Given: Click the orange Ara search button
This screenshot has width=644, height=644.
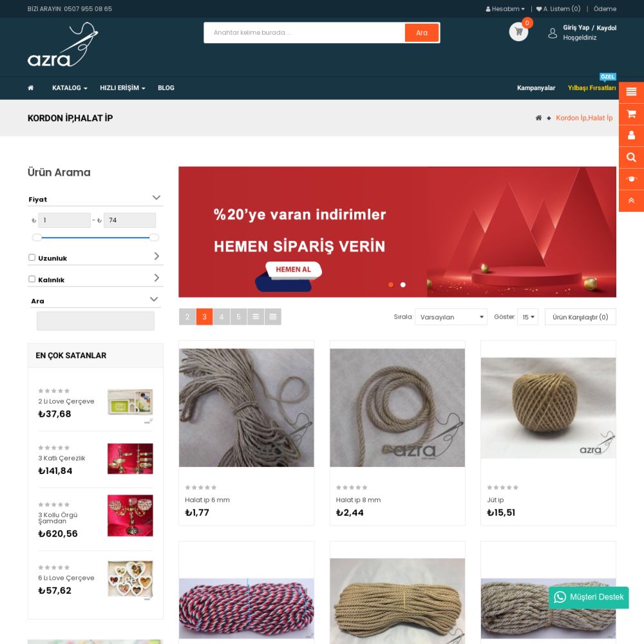Looking at the screenshot, I should (422, 33).
